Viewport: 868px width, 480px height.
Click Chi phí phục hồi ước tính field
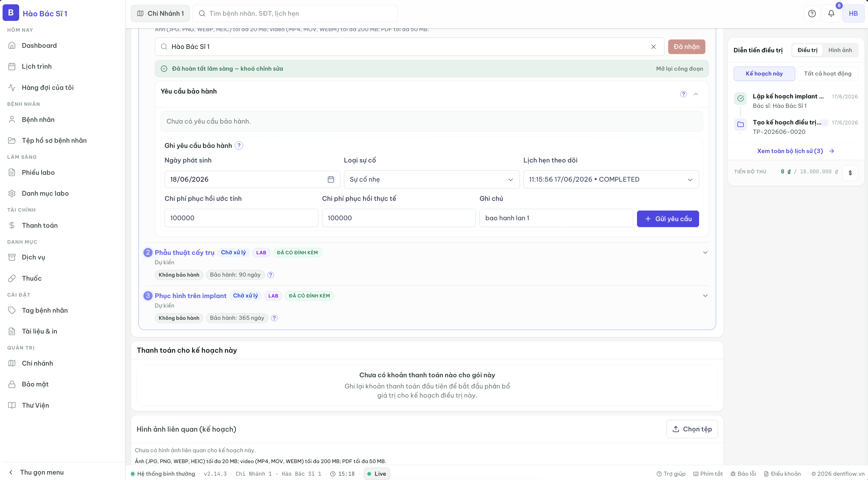click(241, 218)
